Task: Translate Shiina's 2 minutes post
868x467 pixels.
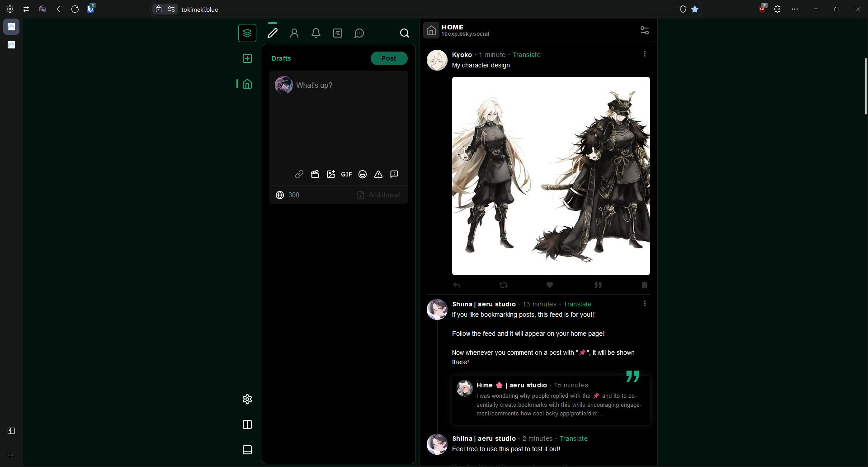Action: [x=573, y=438]
